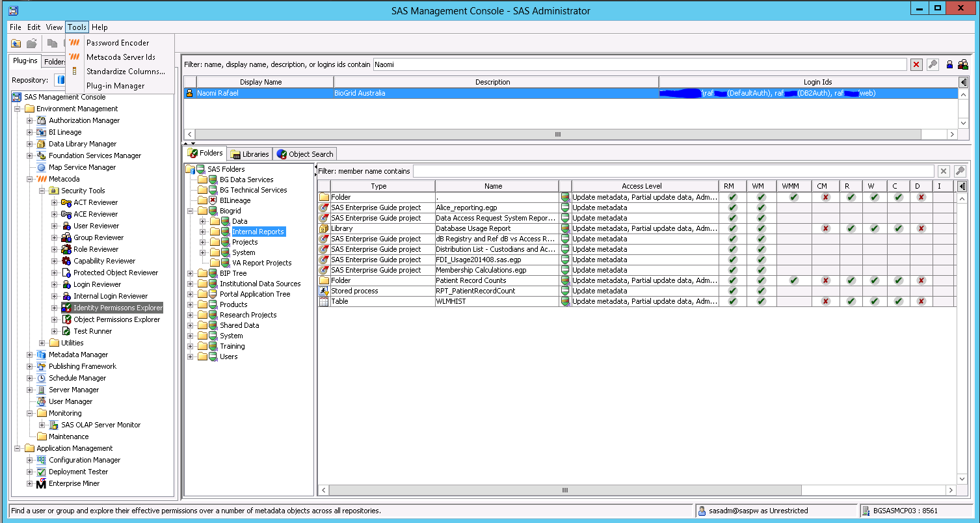Click the Metacoda icon beside Password Encoder

point(75,43)
